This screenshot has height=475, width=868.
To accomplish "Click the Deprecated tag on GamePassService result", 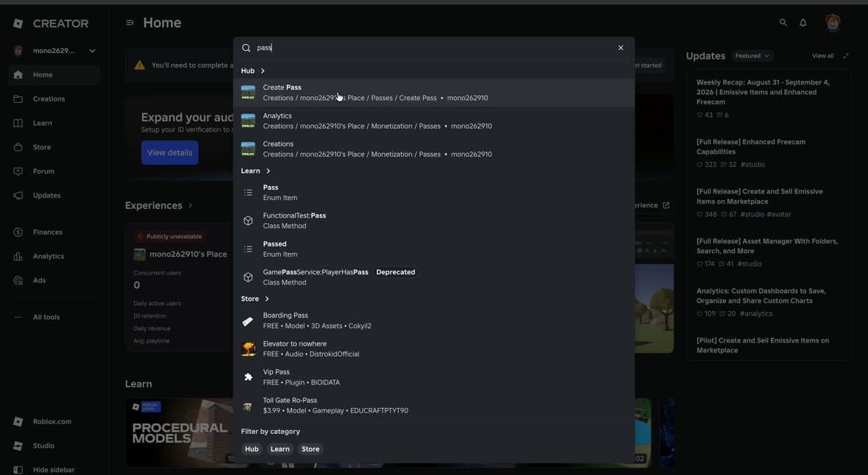I will tap(395, 272).
